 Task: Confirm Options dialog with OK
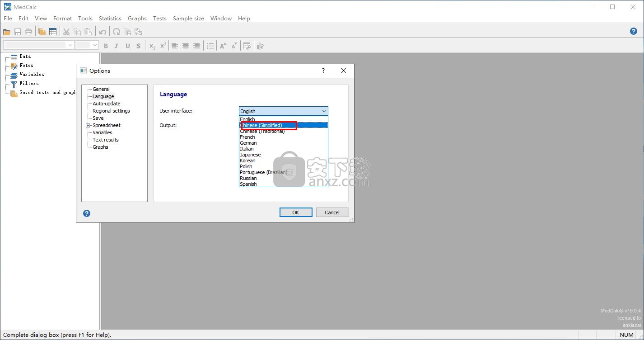(296, 212)
